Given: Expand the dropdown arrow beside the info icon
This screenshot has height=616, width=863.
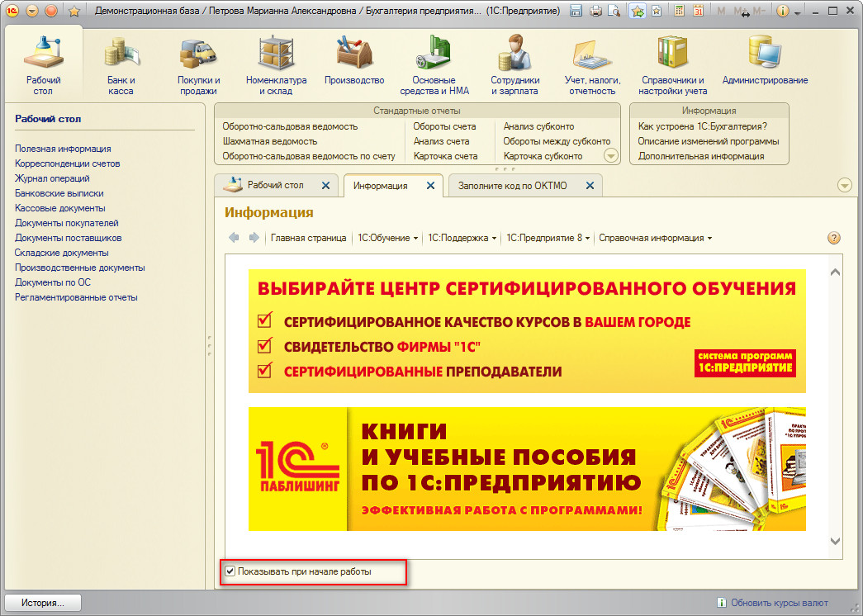Looking at the screenshot, I should click(x=797, y=12).
